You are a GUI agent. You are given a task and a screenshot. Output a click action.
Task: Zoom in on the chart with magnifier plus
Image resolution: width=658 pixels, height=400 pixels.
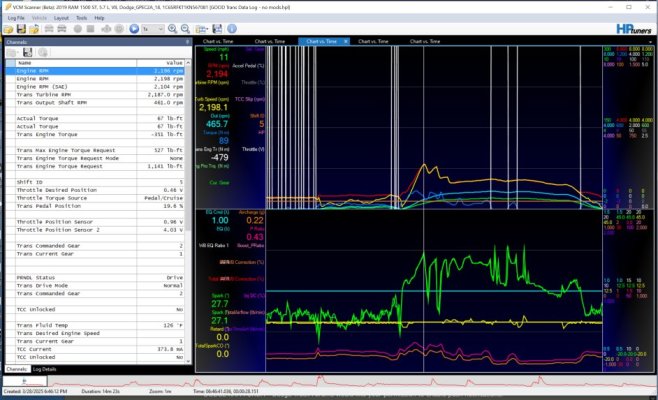click(172, 29)
